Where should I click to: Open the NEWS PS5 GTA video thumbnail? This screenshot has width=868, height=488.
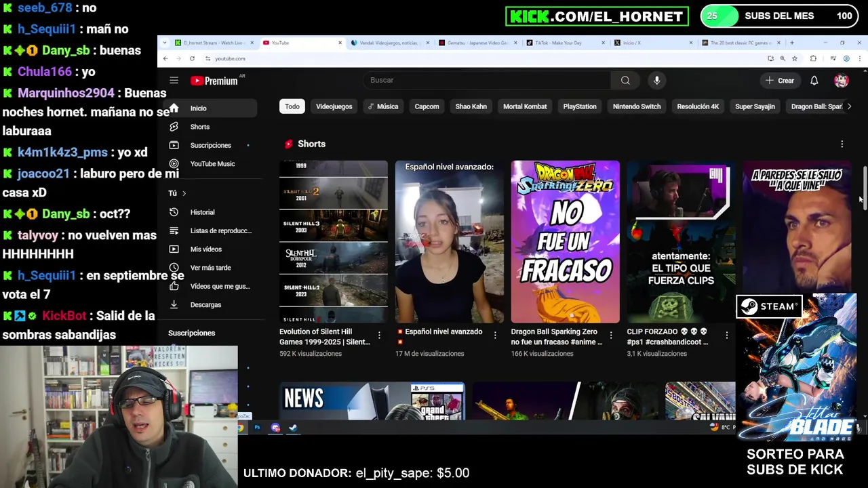(372, 401)
